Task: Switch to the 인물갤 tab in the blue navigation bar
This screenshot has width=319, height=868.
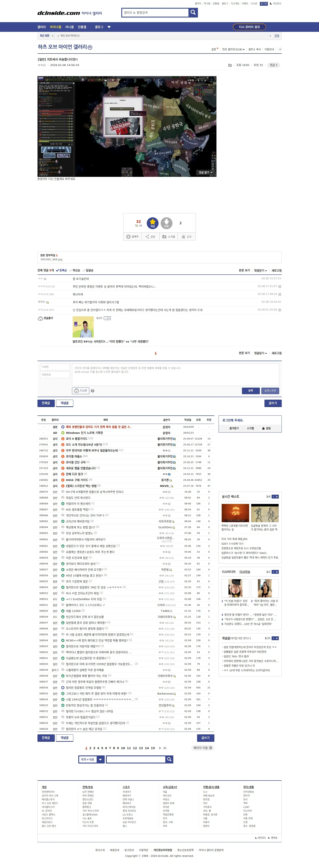Action: pyautogui.click(x=82, y=27)
